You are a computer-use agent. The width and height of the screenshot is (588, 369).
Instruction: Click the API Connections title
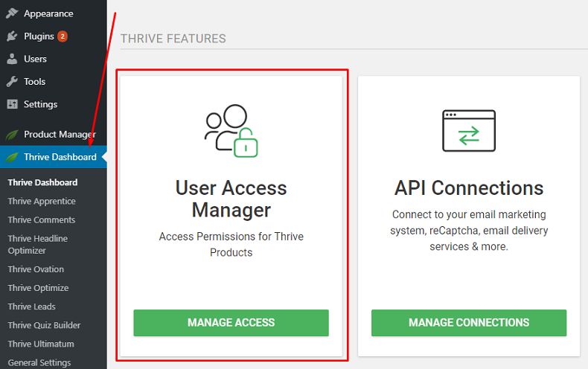coord(469,188)
